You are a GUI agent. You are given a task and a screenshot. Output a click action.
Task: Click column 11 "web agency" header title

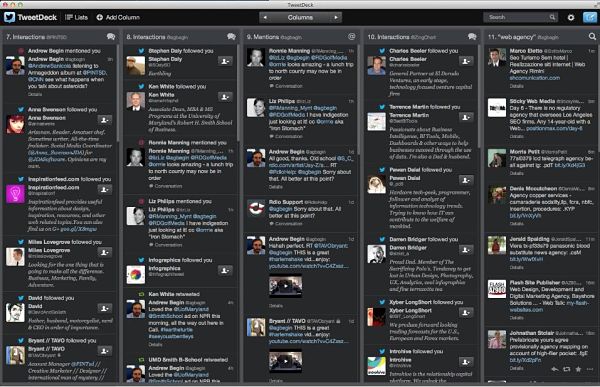pyautogui.click(x=523, y=37)
